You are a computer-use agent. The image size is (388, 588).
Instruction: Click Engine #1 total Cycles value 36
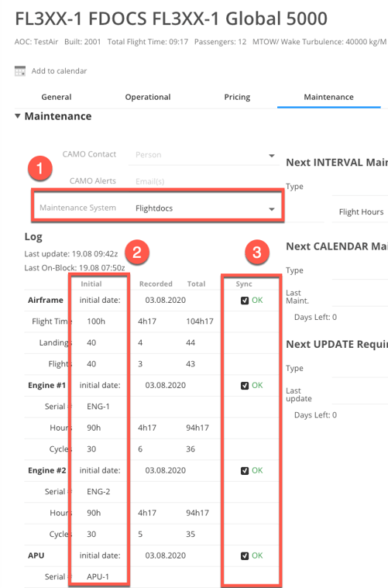click(x=191, y=449)
